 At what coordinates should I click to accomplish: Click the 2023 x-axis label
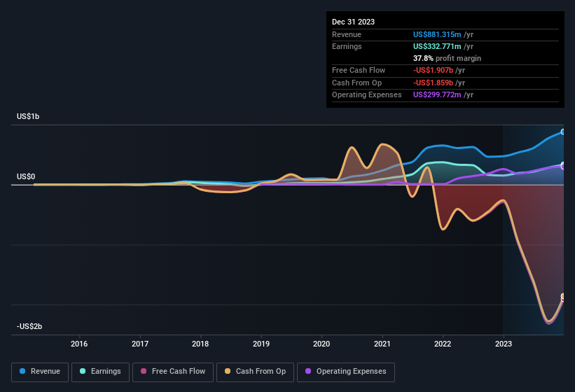click(504, 344)
